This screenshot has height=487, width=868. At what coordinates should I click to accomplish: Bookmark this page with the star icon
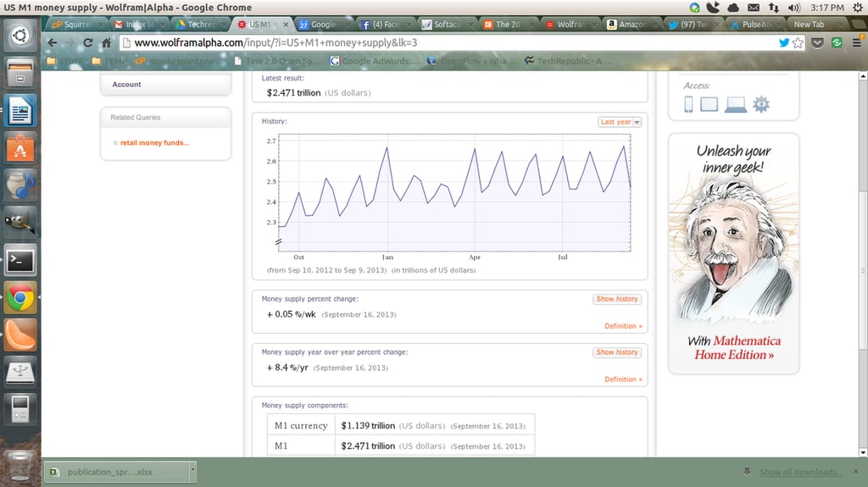798,42
